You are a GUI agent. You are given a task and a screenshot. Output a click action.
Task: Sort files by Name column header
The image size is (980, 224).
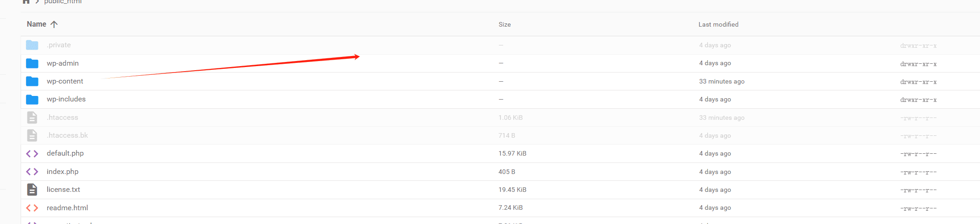tap(37, 24)
